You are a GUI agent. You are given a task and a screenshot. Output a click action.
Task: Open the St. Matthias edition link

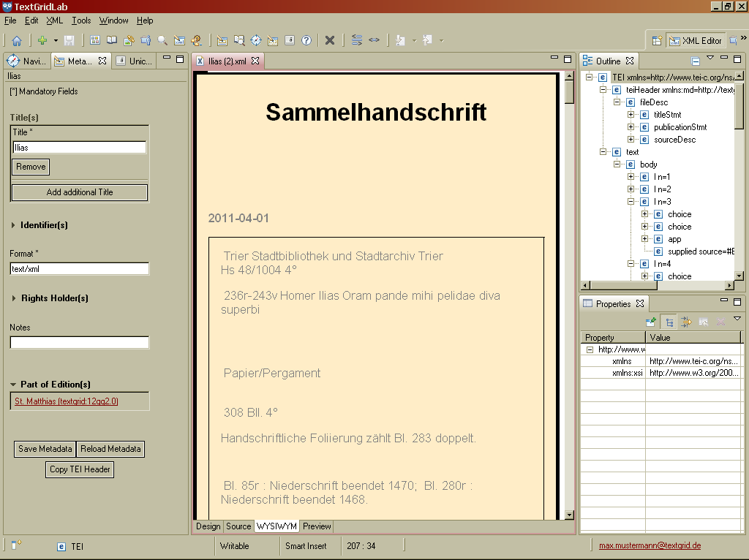click(x=67, y=401)
